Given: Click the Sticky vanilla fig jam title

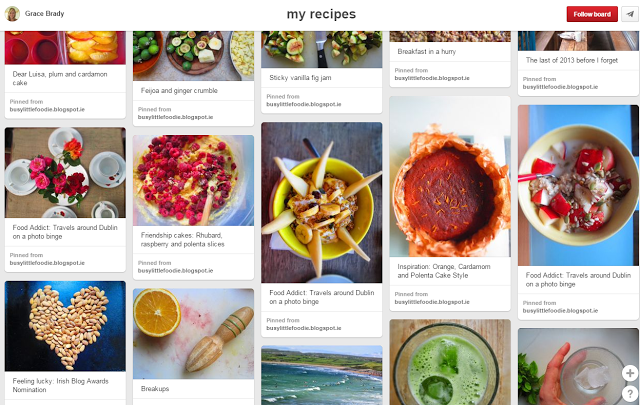Looking at the screenshot, I should (x=300, y=78).
